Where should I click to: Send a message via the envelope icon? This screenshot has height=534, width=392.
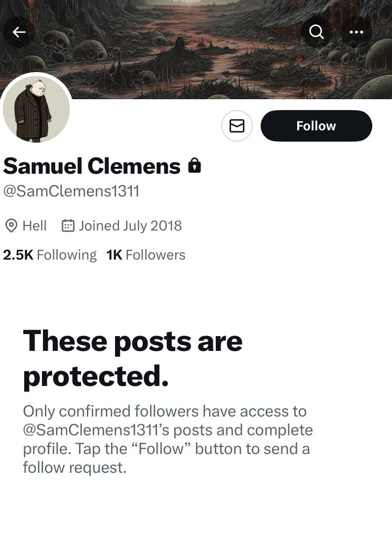click(237, 126)
